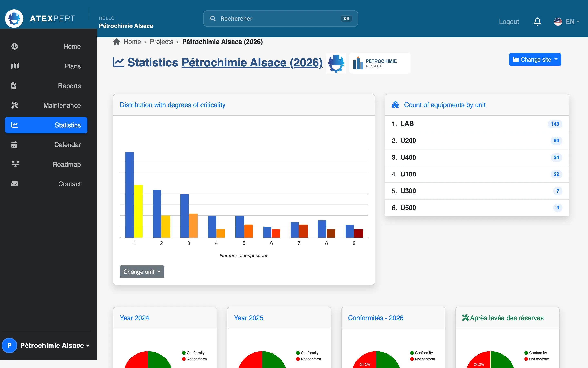Click the ATEXPERT helmet logo
Screen dimensions: 588x368
[x=14, y=18]
